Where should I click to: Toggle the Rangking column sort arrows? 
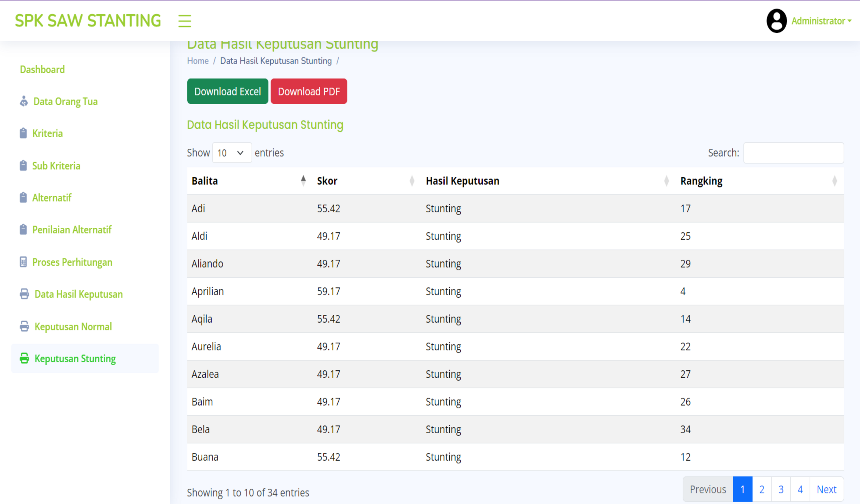click(834, 181)
